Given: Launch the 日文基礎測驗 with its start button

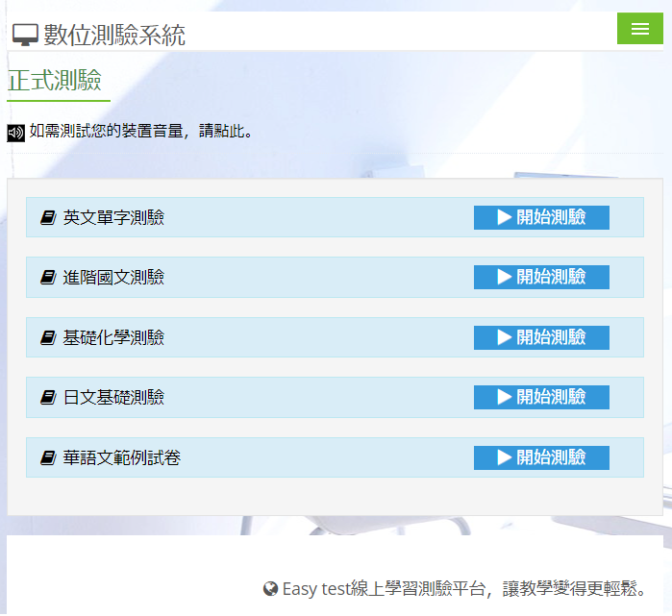Looking at the screenshot, I should pyautogui.click(x=541, y=397).
